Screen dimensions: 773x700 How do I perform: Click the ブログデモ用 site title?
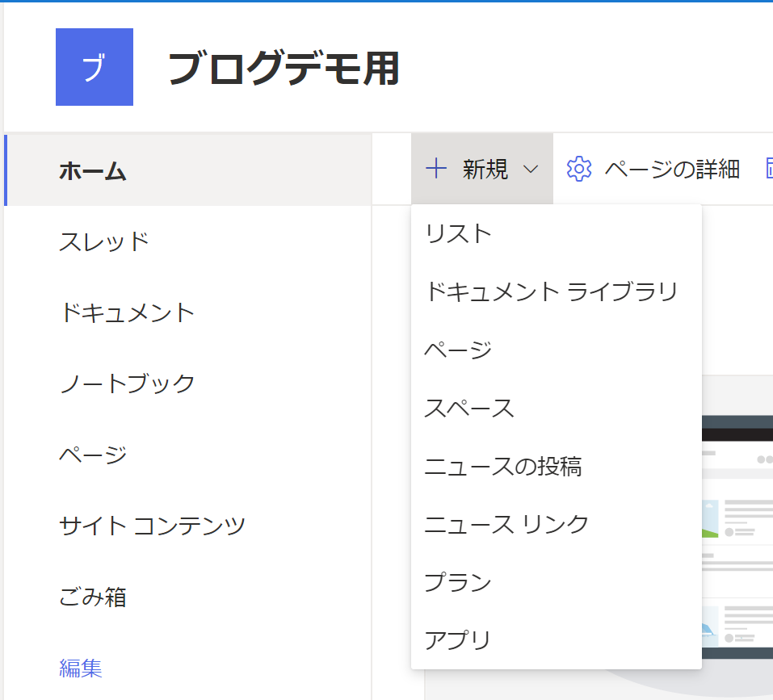284,68
